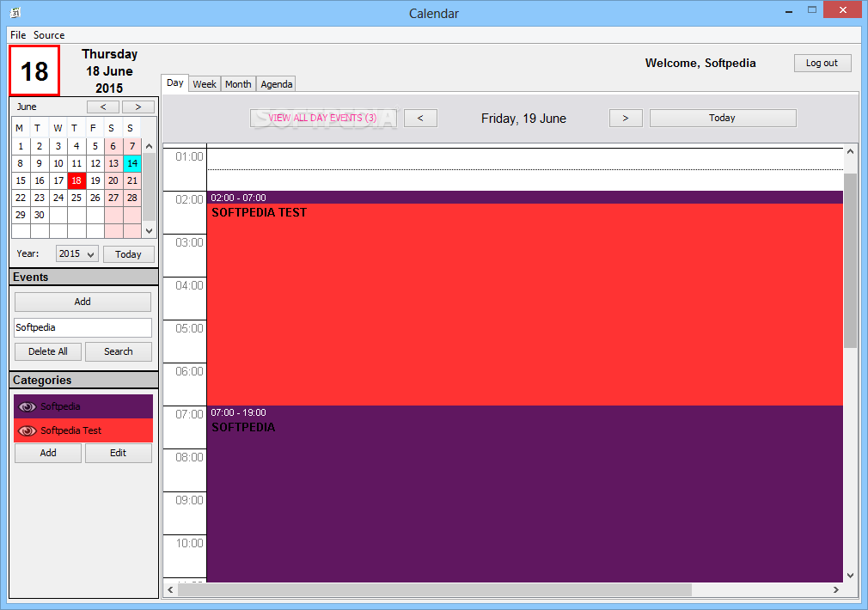Click the day view scroll down arrow
The width and height of the screenshot is (868, 610).
(850, 576)
